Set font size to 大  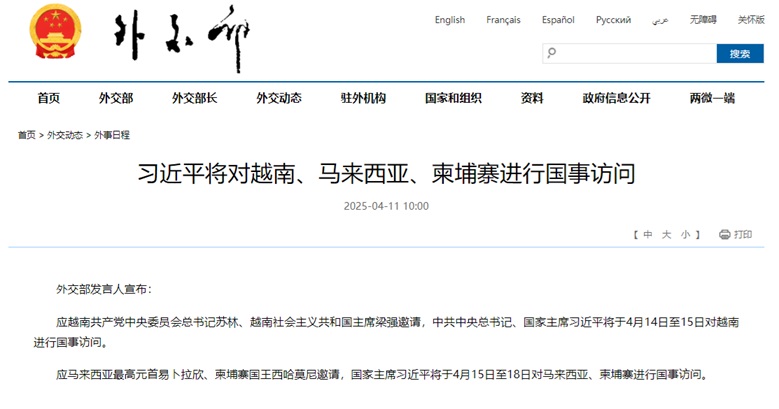click(x=667, y=235)
